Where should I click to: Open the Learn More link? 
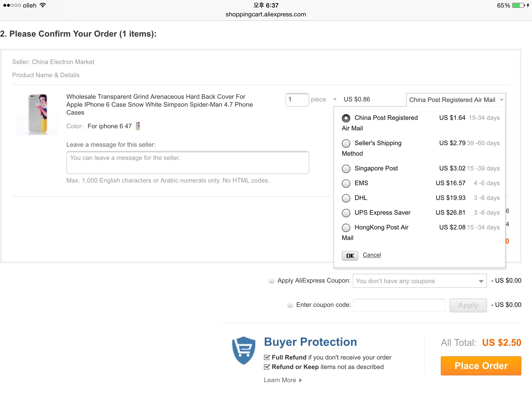click(x=280, y=380)
